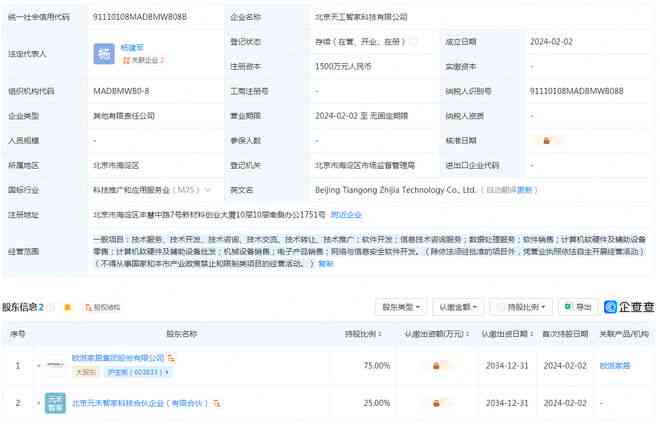Viewport: 660px width, 424px height.
Task: Open the 持股比例 filter dropdown
Action: pyautogui.click(x=521, y=307)
